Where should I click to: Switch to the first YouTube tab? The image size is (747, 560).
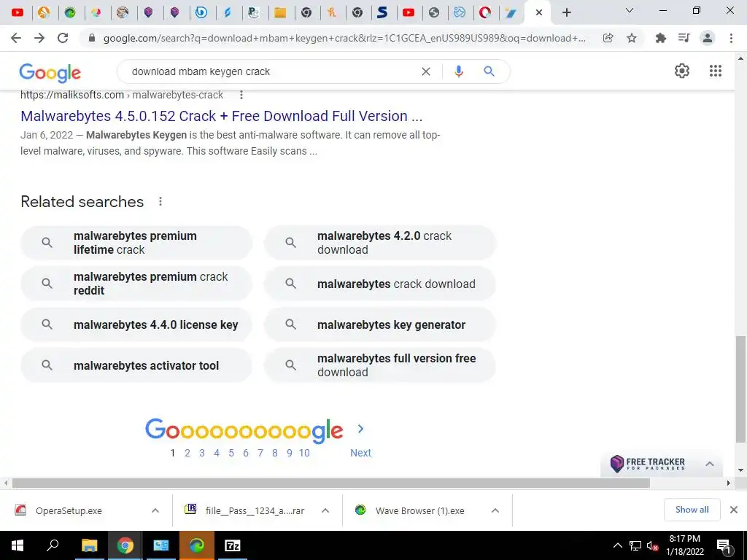pyautogui.click(x=18, y=13)
